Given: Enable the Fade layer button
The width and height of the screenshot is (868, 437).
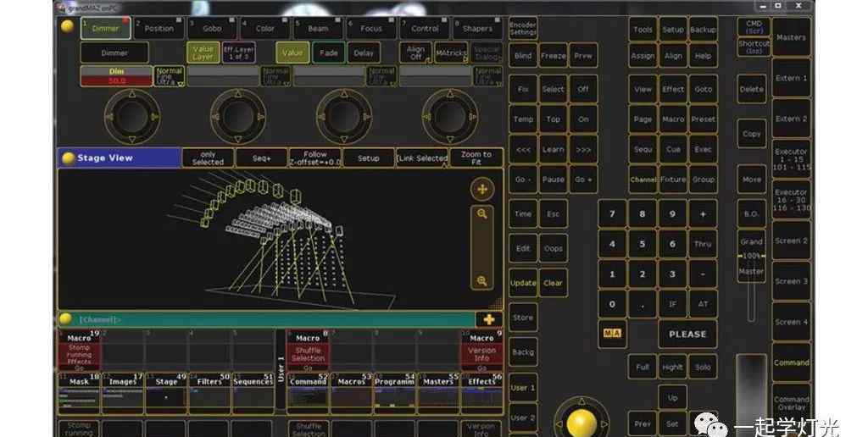Looking at the screenshot, I should tap(328, 53).
